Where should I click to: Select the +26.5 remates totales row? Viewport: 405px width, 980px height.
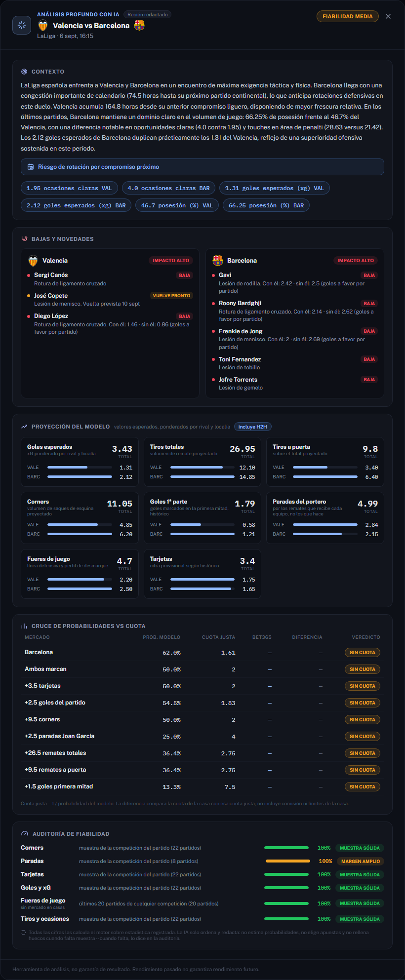point(202,753)
